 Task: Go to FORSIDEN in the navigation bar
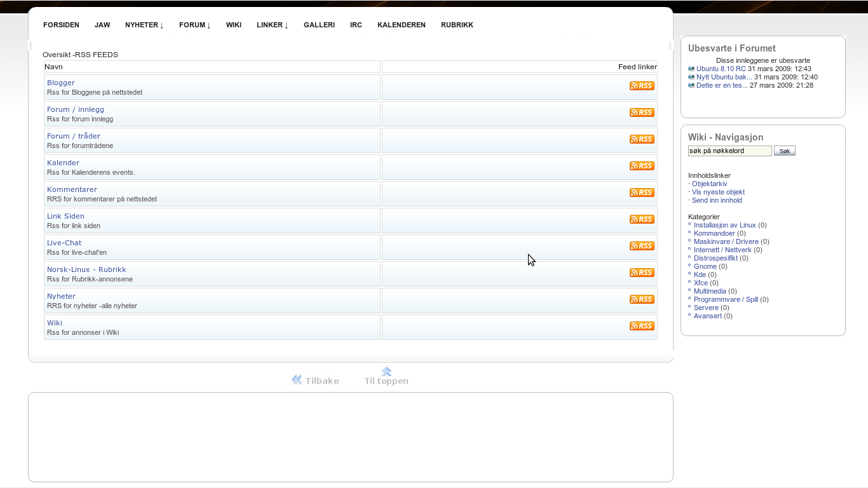point(61,25)
